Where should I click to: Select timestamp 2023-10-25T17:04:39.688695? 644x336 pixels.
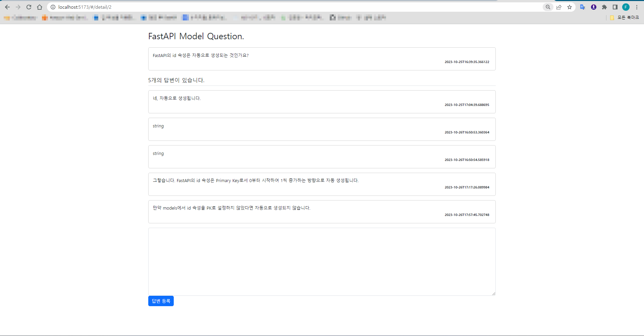(467, 105)
